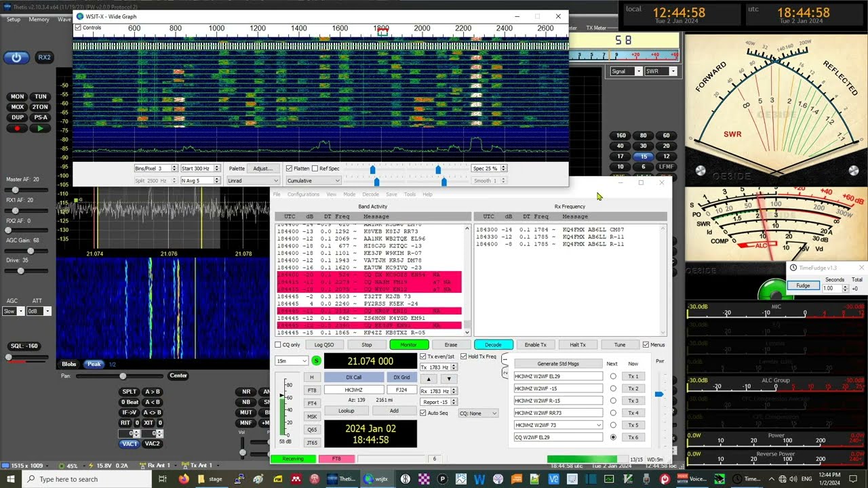Toggle the TUN button in Thetis

pos(41,97)
